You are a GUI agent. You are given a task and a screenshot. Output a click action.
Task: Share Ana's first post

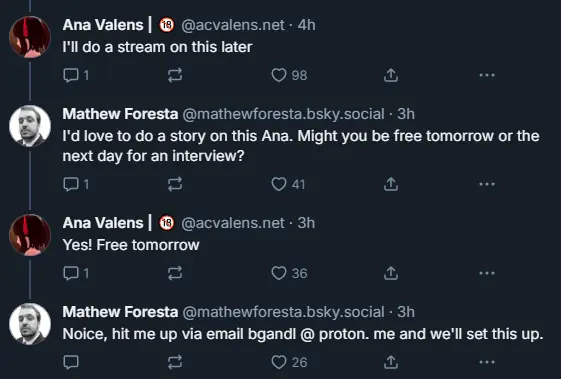[x=391, y=75]
